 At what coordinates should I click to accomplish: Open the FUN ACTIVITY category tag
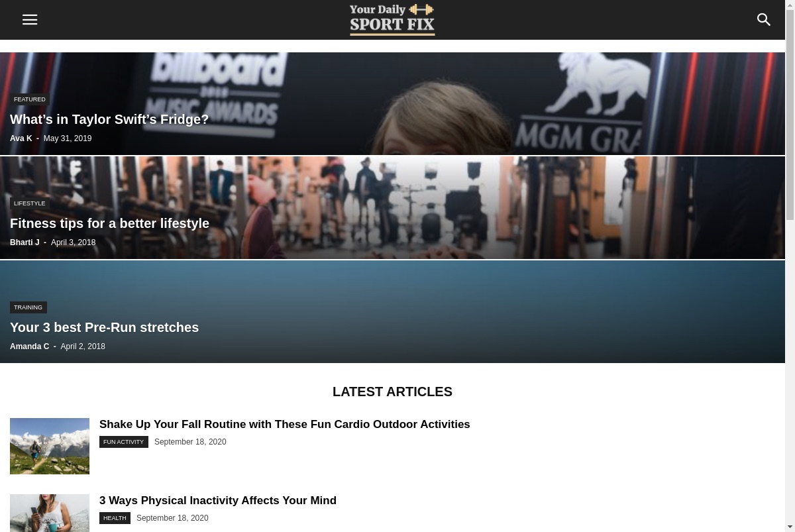124,442
